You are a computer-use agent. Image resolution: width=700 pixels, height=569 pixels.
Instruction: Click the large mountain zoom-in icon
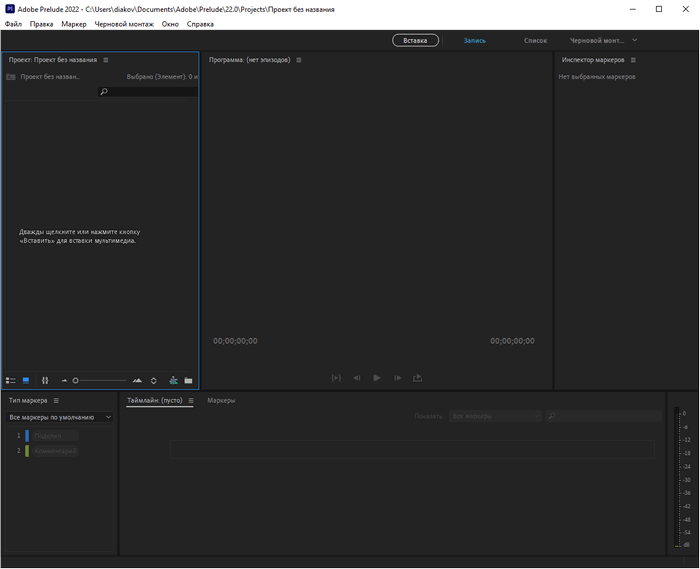(137, 380)
